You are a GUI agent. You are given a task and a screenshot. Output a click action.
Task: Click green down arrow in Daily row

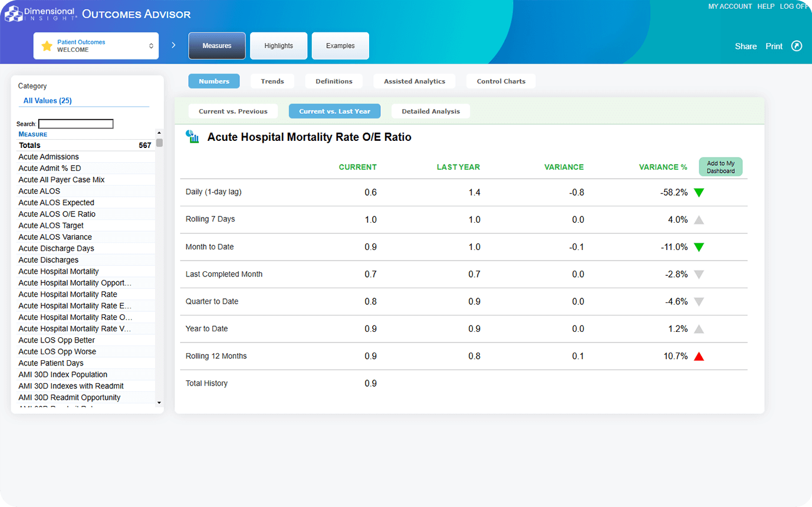[x=699, y=193]
